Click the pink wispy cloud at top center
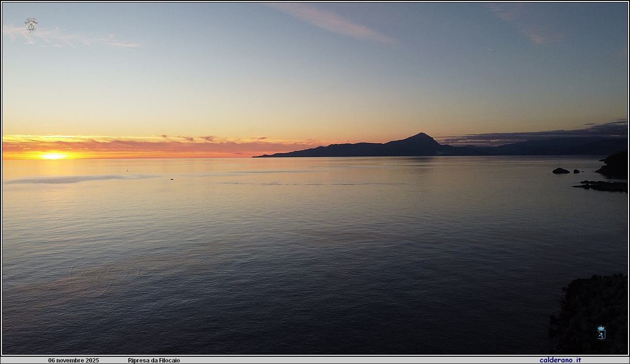The width and height of the screenshot is (630, 364). click(x=334, y=22)
